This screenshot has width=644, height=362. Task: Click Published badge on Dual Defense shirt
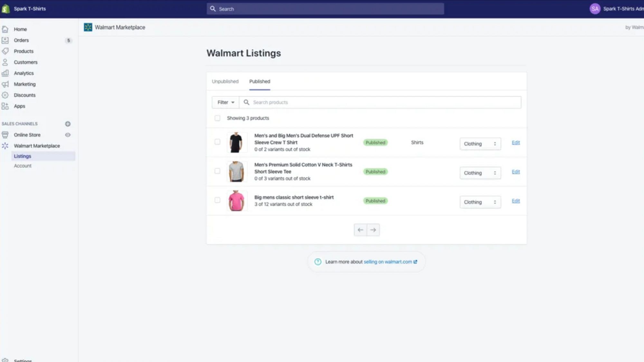pyautogui.click(x=375, y=143)
